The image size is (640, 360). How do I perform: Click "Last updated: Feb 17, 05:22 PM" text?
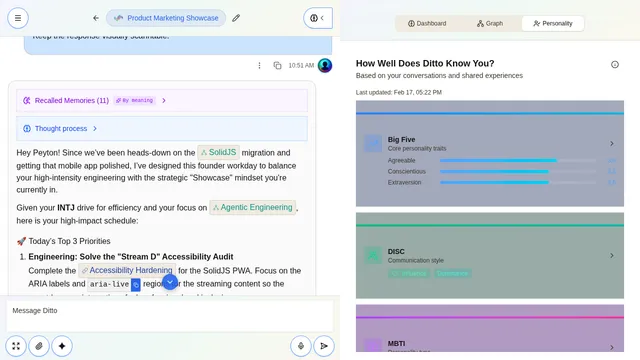398,92
